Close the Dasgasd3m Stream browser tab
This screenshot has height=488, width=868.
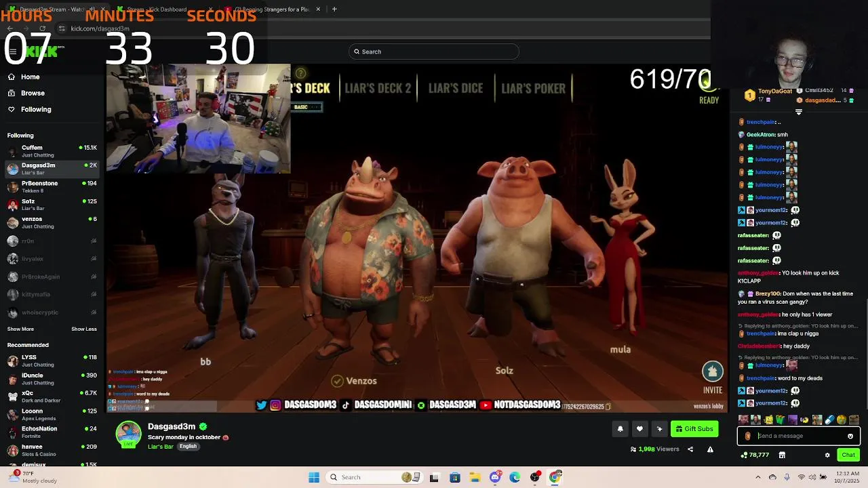tap(104, 9)
